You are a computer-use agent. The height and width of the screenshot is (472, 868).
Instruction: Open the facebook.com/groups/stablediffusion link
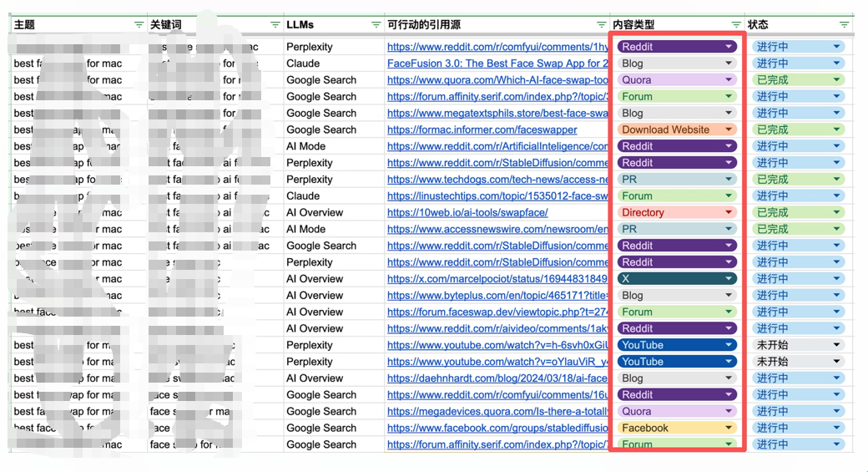coord(497,429)
